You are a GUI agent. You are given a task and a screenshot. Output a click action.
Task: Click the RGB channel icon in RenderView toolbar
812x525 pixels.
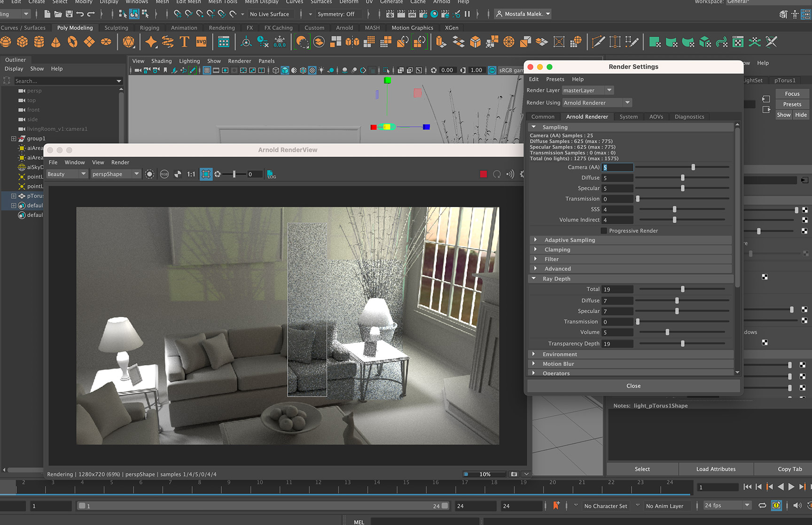pyautogui.click(x=164, y=174)
